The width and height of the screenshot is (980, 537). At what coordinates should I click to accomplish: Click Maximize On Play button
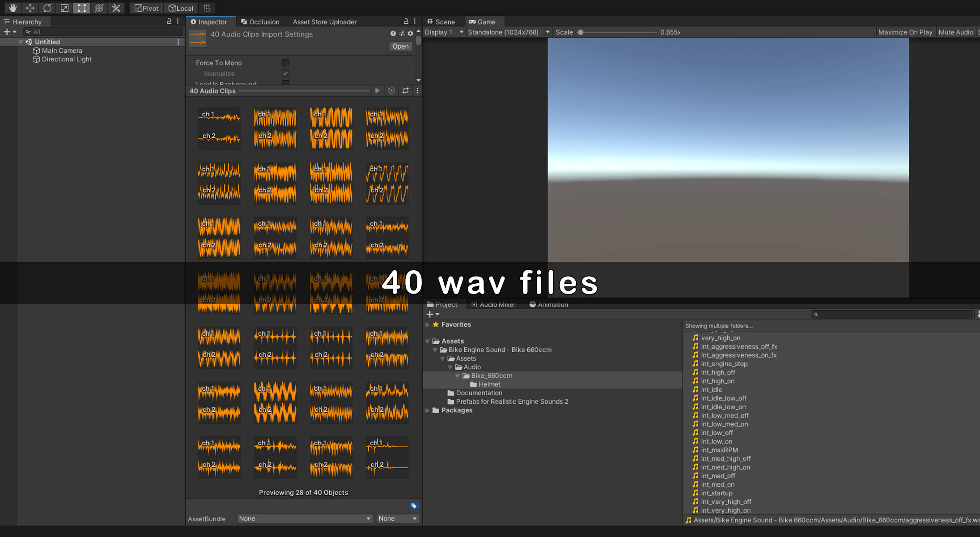[905, 32]
